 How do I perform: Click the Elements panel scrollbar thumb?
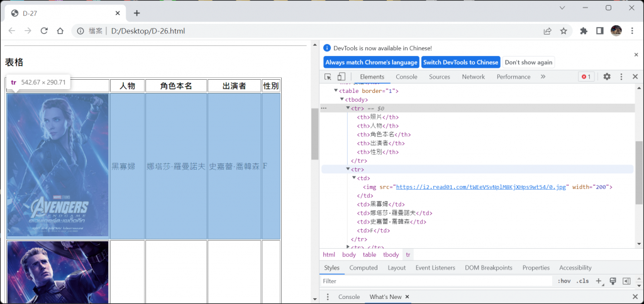(x=638, y=171)
